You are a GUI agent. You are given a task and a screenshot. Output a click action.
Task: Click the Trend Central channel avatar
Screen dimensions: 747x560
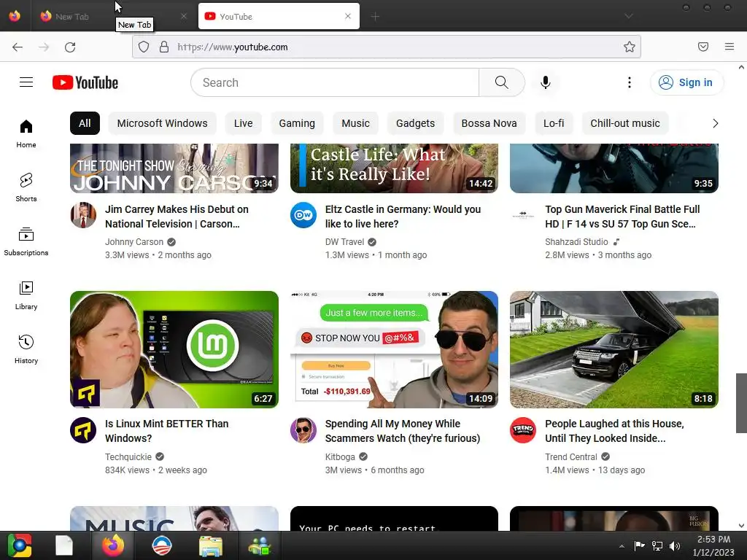click(x=523, y=430)
